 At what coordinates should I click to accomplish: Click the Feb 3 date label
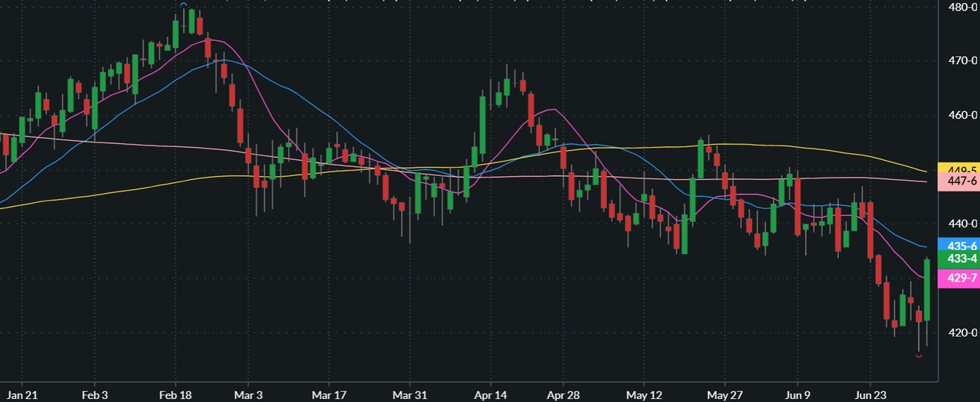coord(94,394)
